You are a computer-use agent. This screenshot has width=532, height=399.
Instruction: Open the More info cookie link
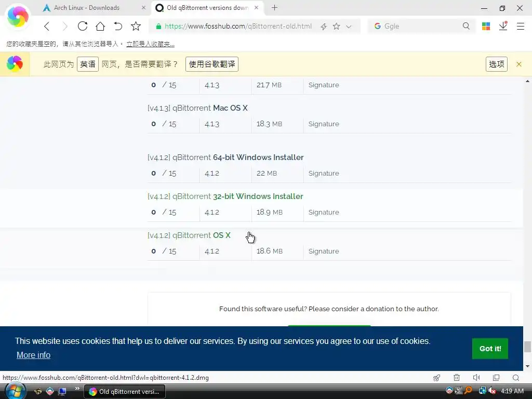[33, 355]
